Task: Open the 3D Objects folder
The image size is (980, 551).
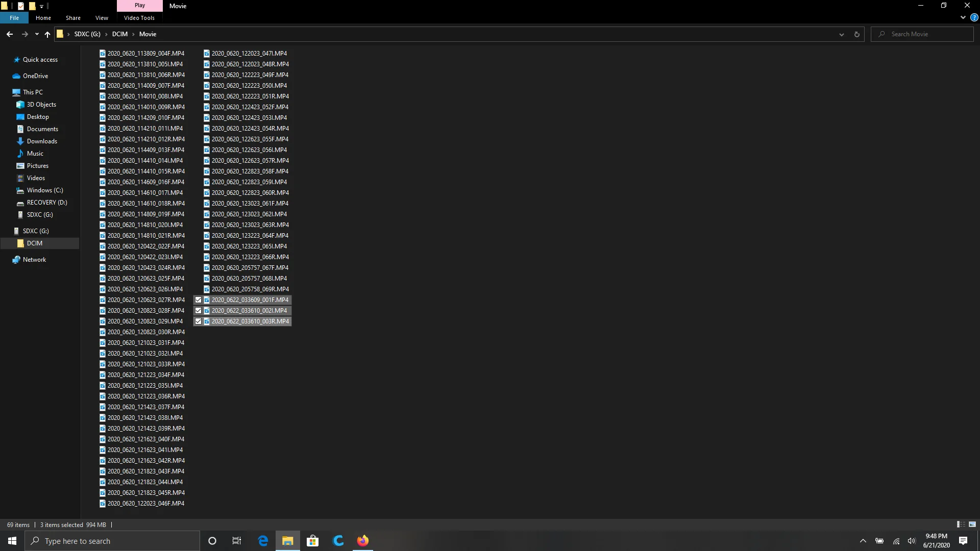Action: click(x=41, y=105)
